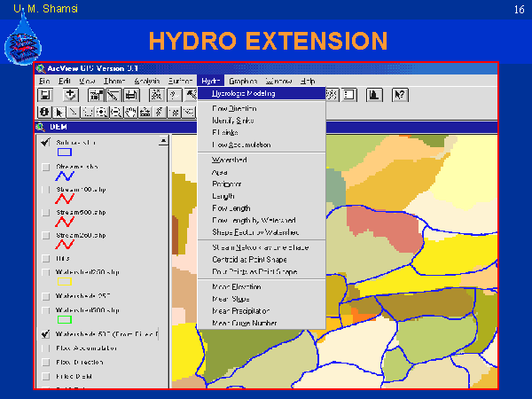The image size is (532, 399).
Task: Click Hydrologic Modeling highlighted entry
Action: 244,93
